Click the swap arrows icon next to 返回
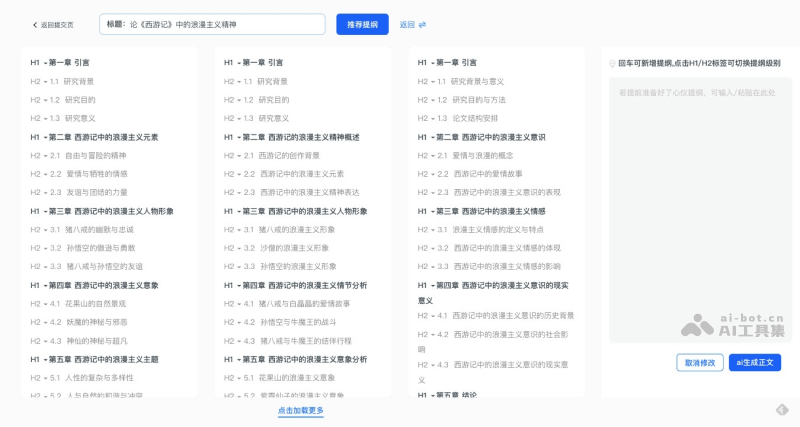Viewport: 800px width, 427px height. pos(422,25)
